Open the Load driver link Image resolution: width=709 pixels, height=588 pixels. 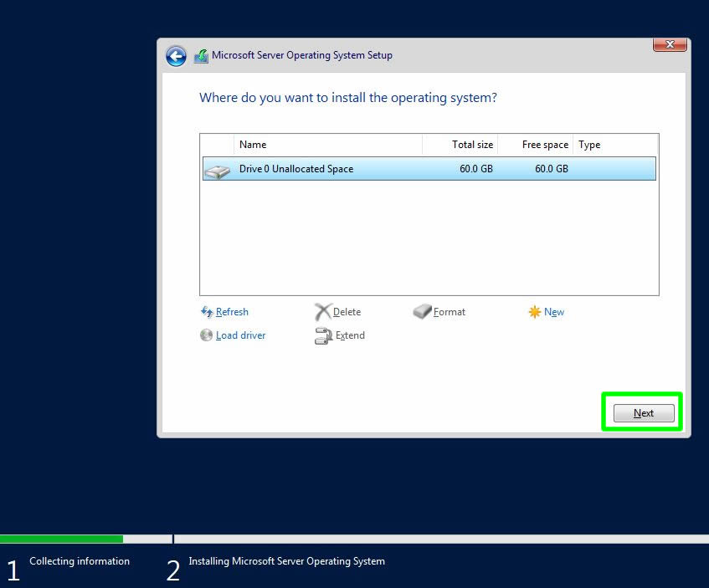pos(240,335)
